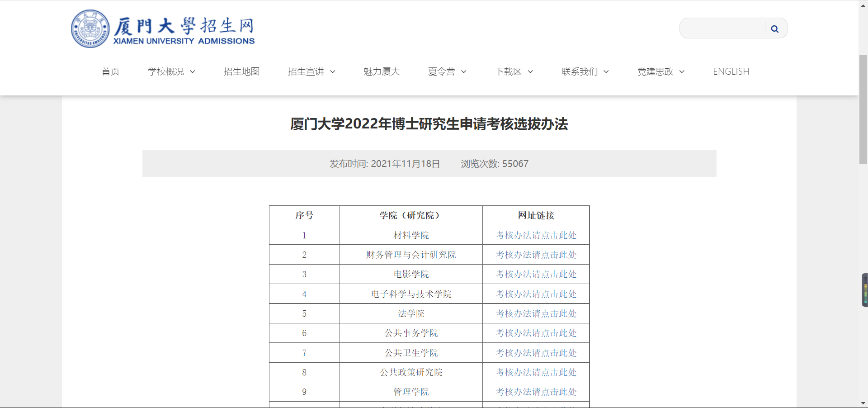Expand the 下载区 dropdown chevron
Viewport: 868px width, 408px height.
[x=531, y=72]
